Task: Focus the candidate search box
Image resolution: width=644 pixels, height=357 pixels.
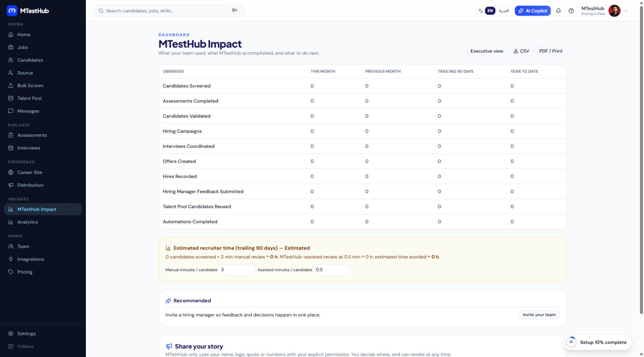Action: click(x=169, y=11)
